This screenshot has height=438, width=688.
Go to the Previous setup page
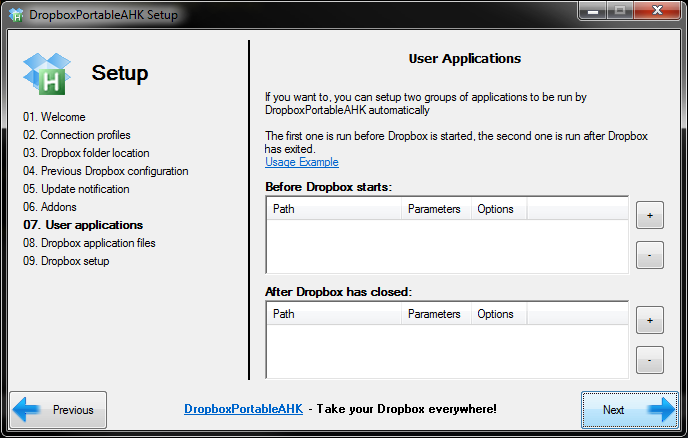click(x=58, y=409)
